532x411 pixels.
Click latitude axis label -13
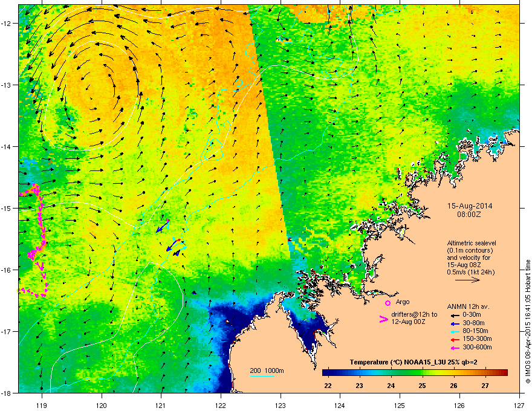(6, 85)
